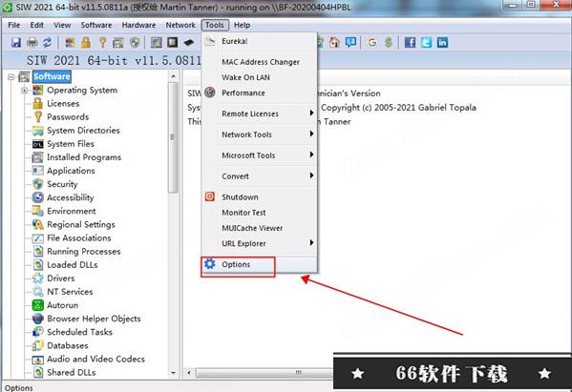Image resolution: width=572 pixels, height=392 pixels.
Task: Select Running Processes in the tree
Action: 83,252
